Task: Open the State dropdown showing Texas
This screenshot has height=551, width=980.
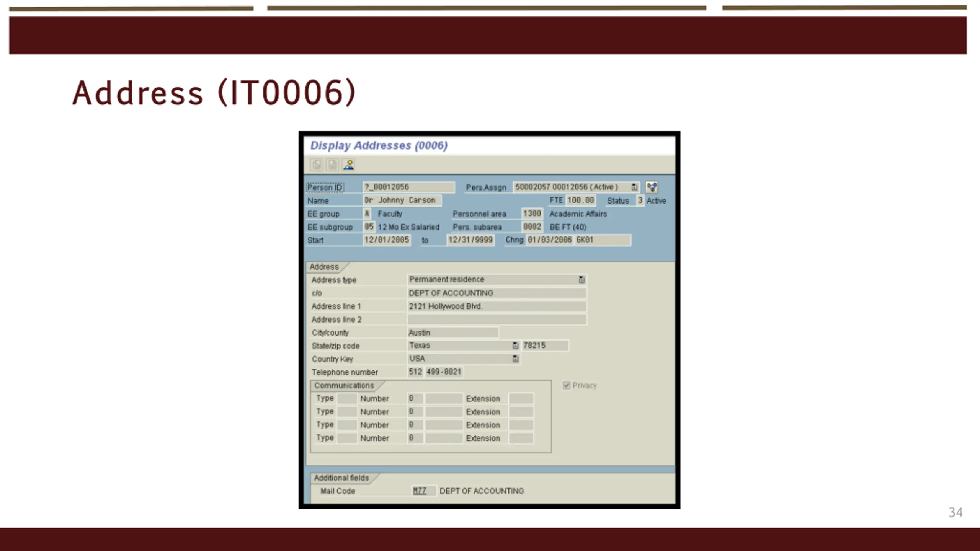Action: point(515,346)
